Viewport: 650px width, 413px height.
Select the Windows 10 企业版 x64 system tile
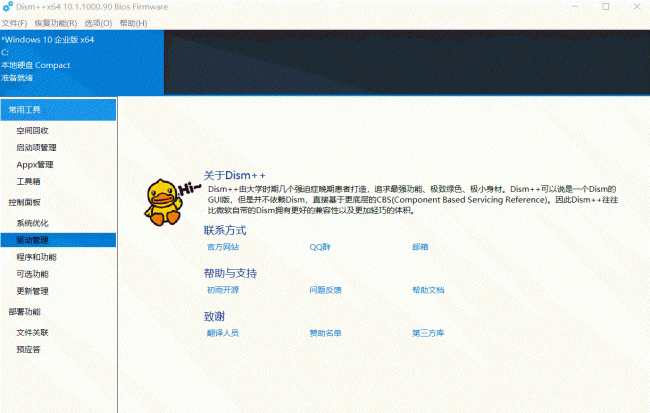(x=82, y=62)
